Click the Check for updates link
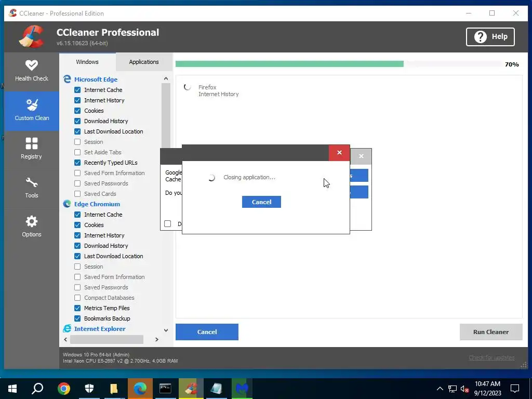Viewport: 532px width, 399px height. (491, 357)
